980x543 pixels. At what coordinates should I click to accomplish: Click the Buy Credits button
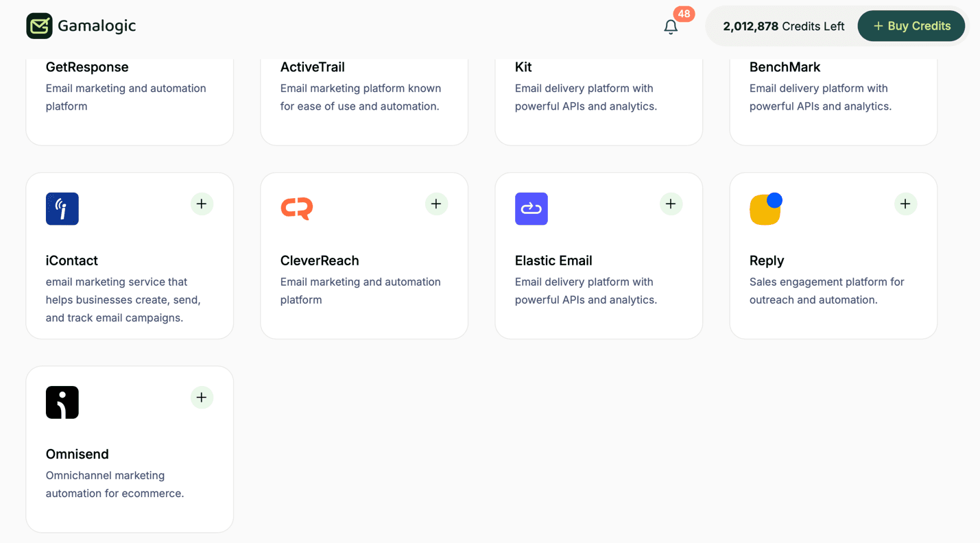point(911,26)
